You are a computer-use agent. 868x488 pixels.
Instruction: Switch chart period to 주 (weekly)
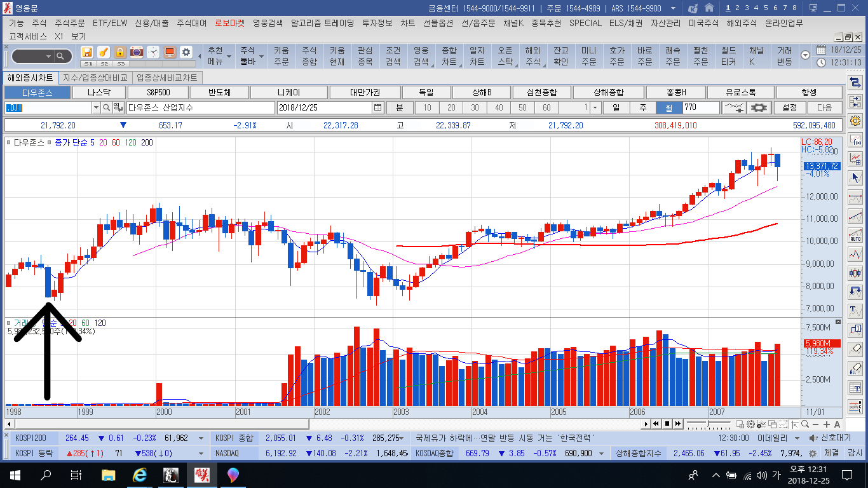tap(642, 107)
